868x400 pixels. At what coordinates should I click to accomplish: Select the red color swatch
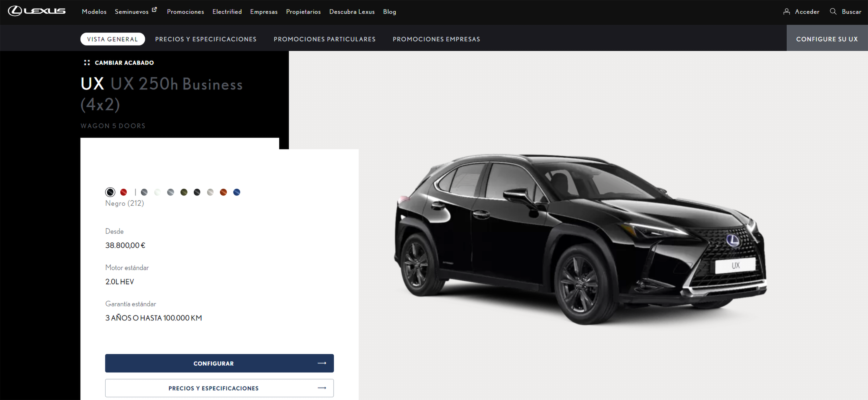(123, 192)
